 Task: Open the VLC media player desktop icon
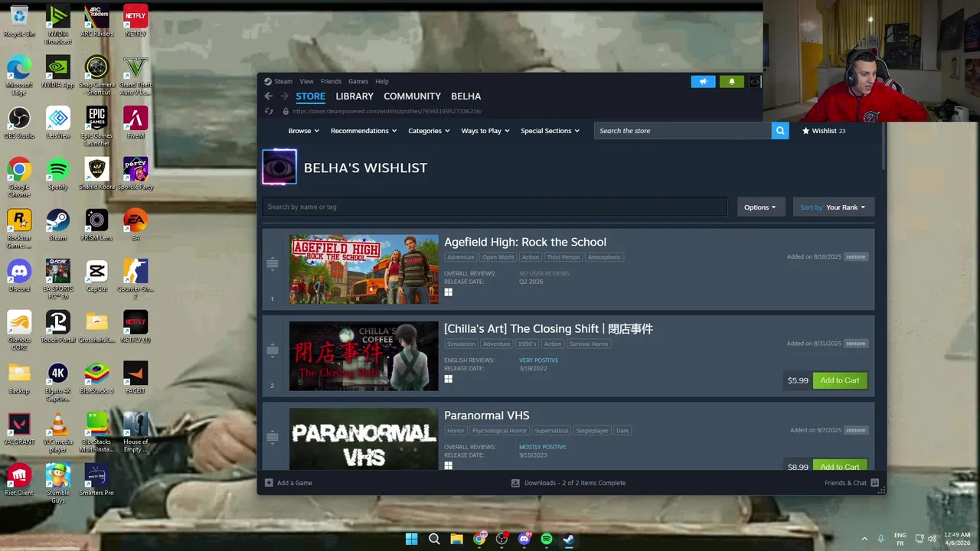click(57, 432)
